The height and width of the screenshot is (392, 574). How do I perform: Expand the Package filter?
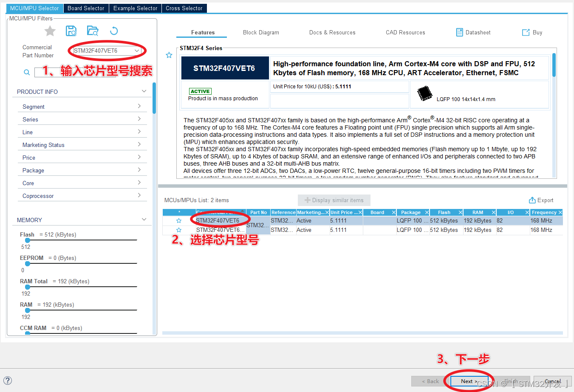82,170
